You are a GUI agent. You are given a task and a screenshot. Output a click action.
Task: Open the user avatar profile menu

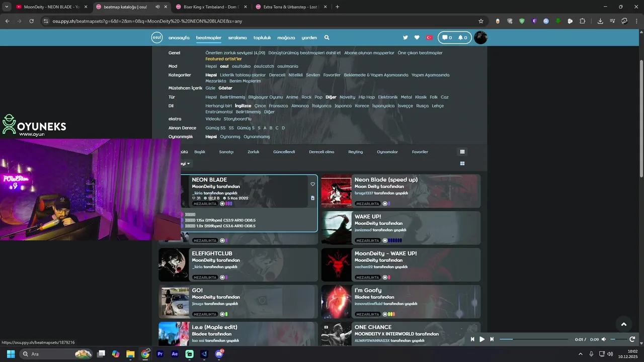480,38
